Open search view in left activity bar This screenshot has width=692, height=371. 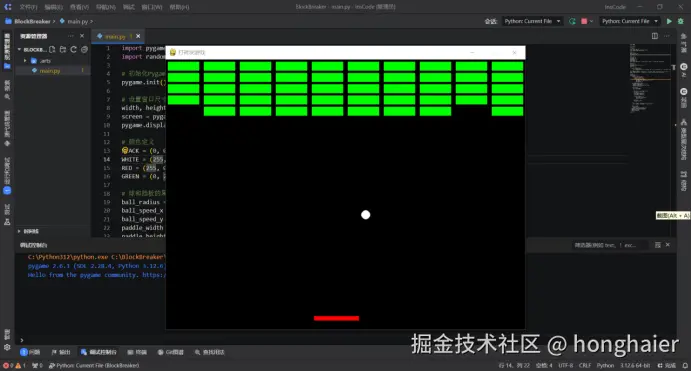(7, 90)
